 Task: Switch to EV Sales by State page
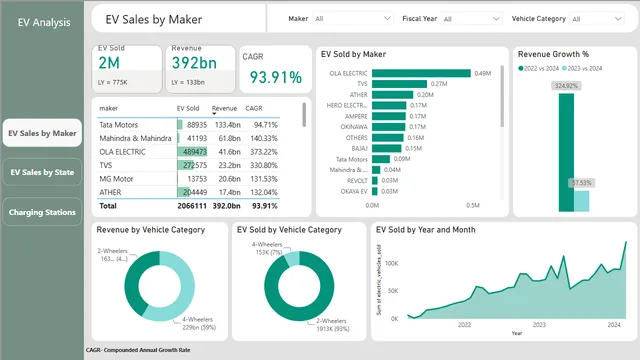click(42, 172)
